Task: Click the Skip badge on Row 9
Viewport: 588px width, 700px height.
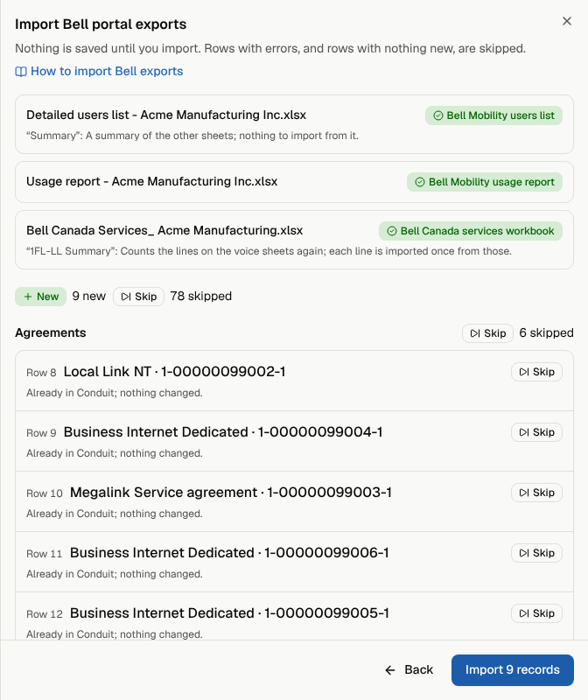Action: [x=536, y=432]
